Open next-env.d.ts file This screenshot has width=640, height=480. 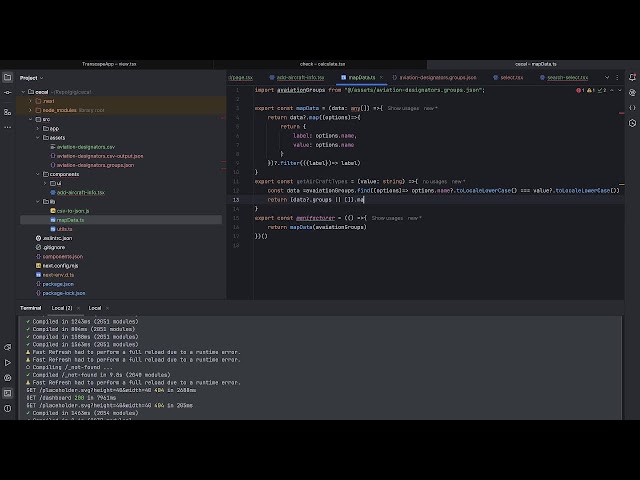tap(58, 275)
